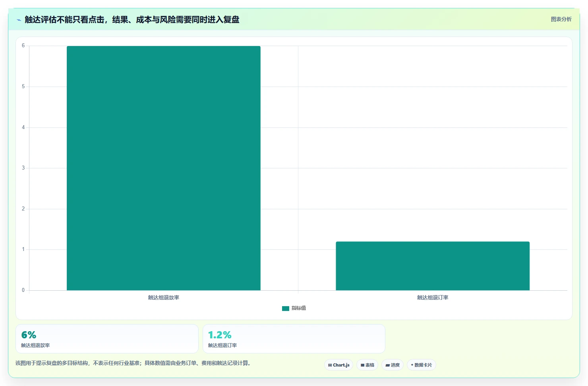Click the y-axis tick label 6

click(x=23, y=46)
